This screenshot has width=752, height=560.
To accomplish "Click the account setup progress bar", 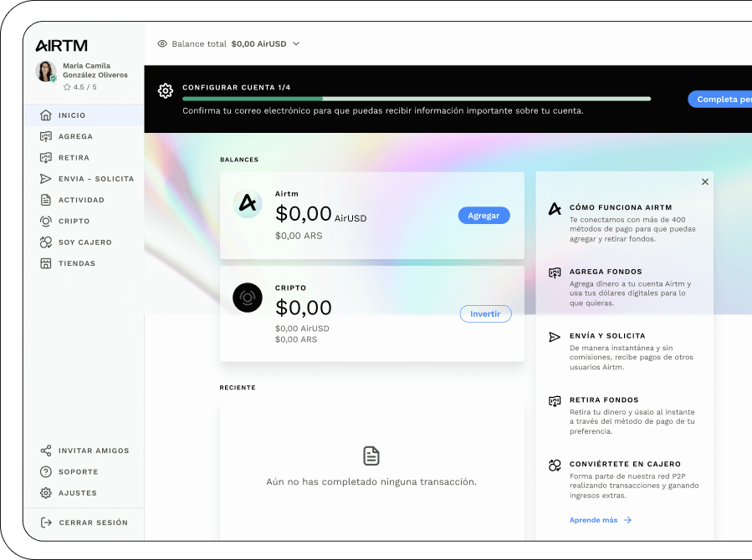I will click(417, 99).
